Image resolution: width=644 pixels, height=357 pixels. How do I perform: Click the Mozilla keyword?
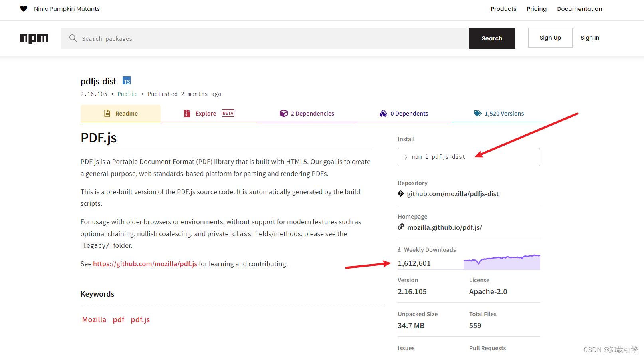tap(94, 319)
